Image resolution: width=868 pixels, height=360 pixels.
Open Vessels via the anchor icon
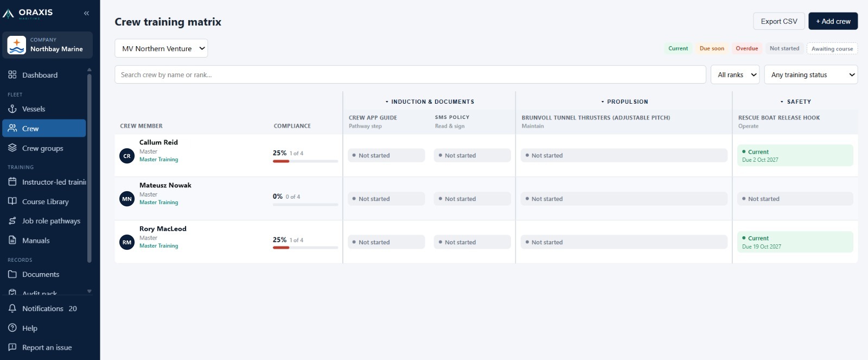[x=12, y=109]
